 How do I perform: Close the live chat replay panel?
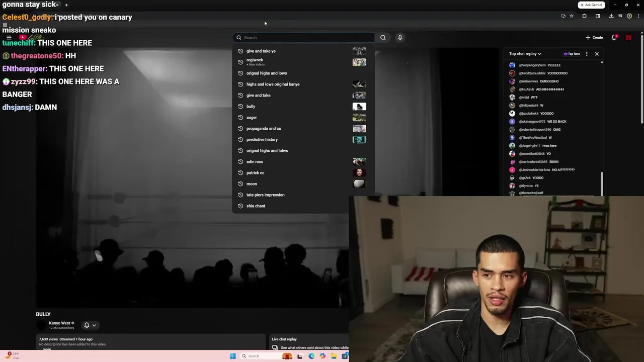click(x=597, y=54)
